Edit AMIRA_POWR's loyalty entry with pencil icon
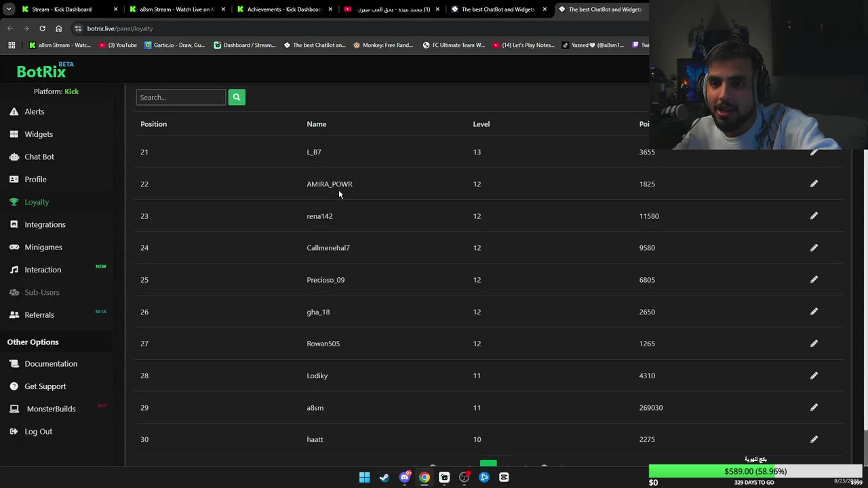This screenshot has height=488, width=868. pyautogui.click(x=814, y=184)
